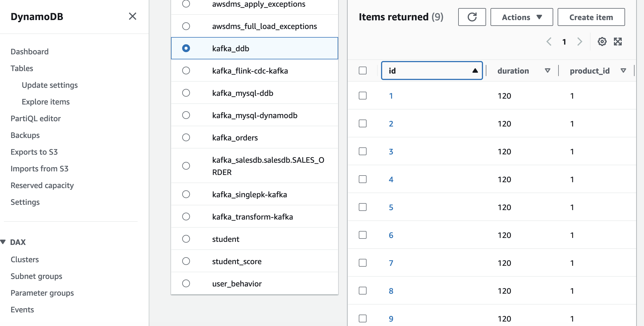Sort by product_id column arrow
644x326 pixels.
pos(623,71)
